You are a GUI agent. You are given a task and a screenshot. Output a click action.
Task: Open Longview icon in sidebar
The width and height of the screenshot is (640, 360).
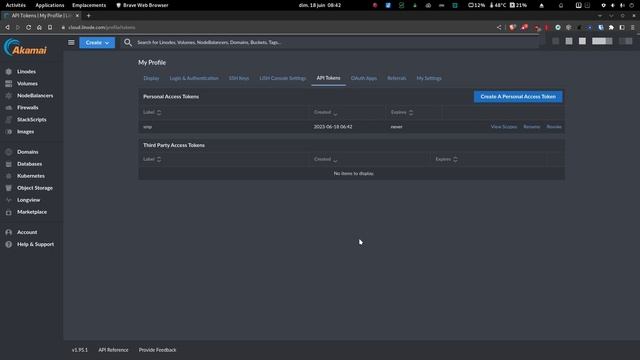[x=9, y=200]
